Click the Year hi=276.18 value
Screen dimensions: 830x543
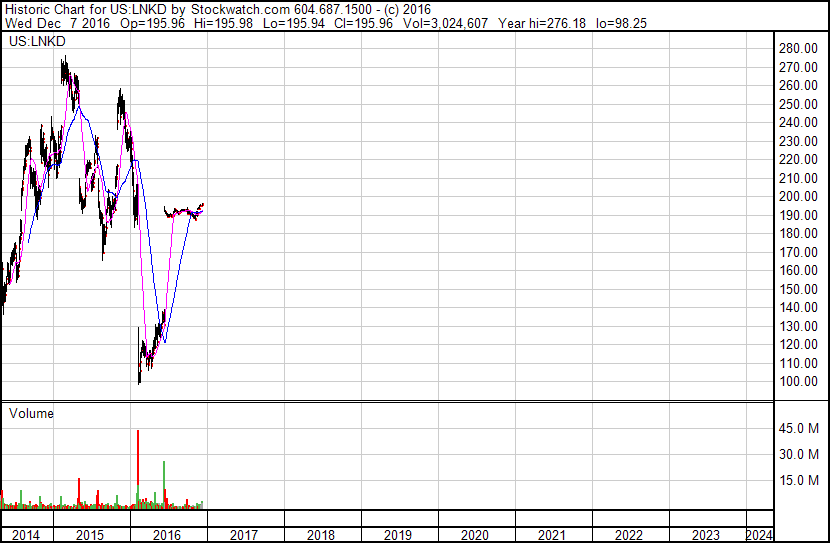tap(542, 23)
